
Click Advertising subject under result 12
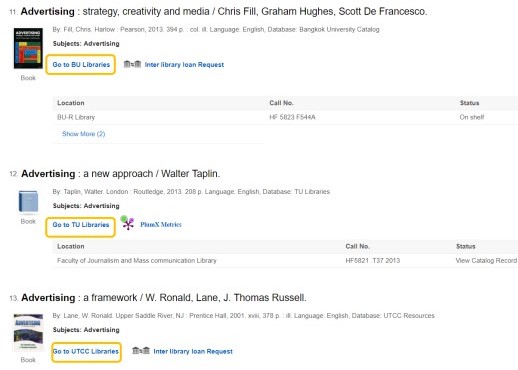click(102, 206)
